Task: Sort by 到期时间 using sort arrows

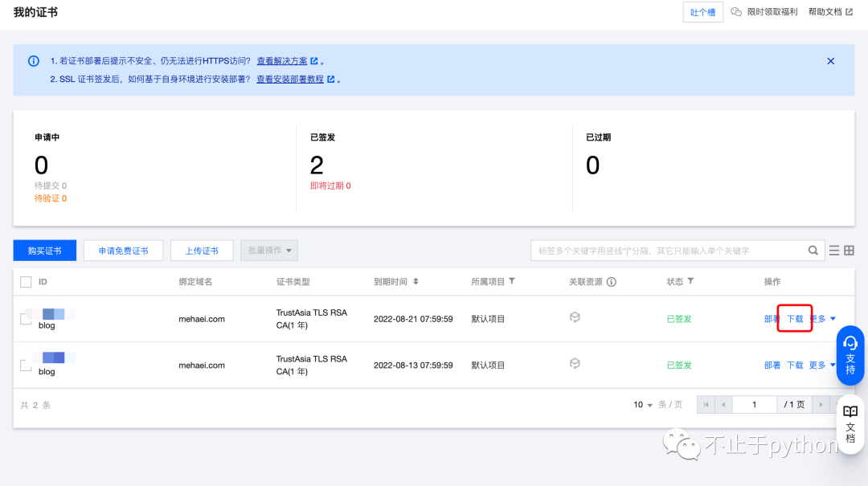Action: click(416, 282)
